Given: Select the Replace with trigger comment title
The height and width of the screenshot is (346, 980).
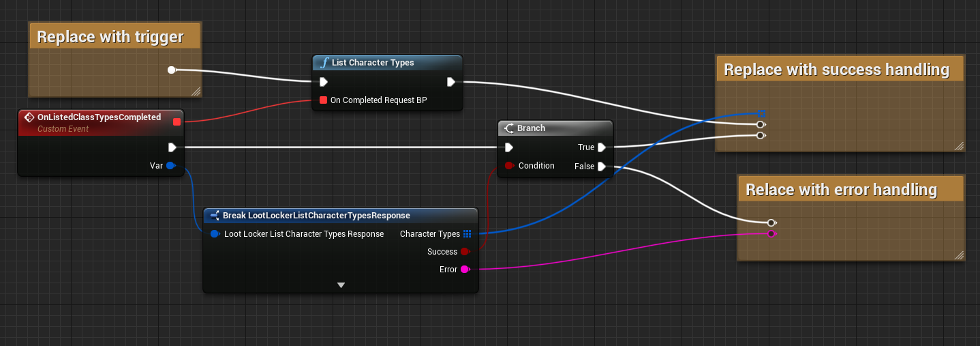Looking at the screenshot, I should click(110, 37).
